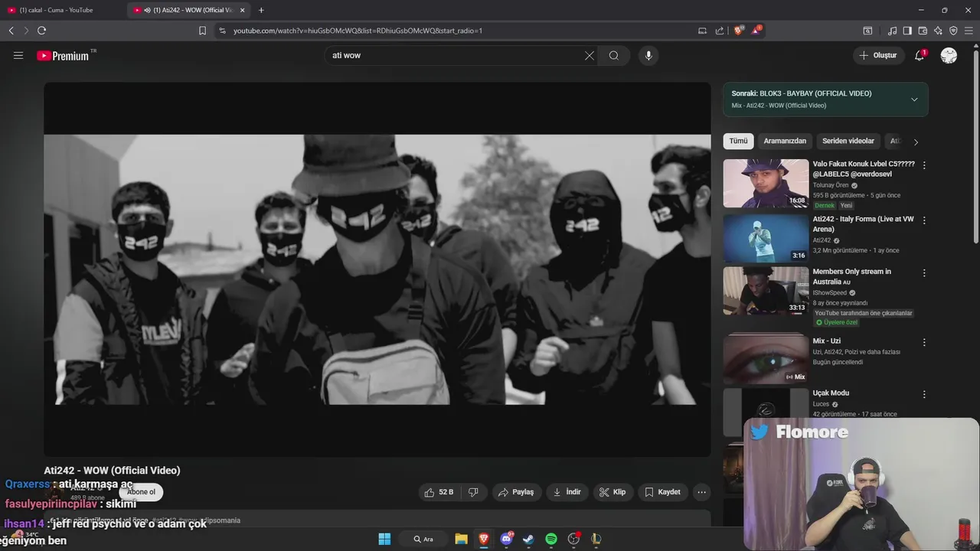Start voice search with microphone icon
The image size is (980, 551).
(648, 55)
